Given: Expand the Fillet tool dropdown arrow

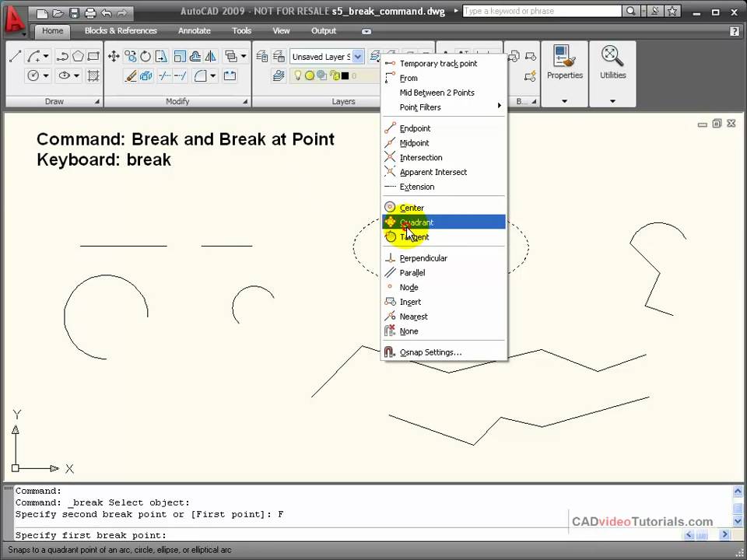Looking at the screenshot, I should click(213, 75).
